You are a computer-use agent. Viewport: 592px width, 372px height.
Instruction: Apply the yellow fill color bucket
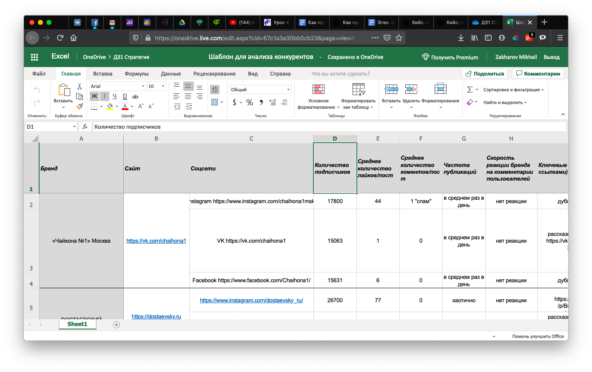coord(109,107)
